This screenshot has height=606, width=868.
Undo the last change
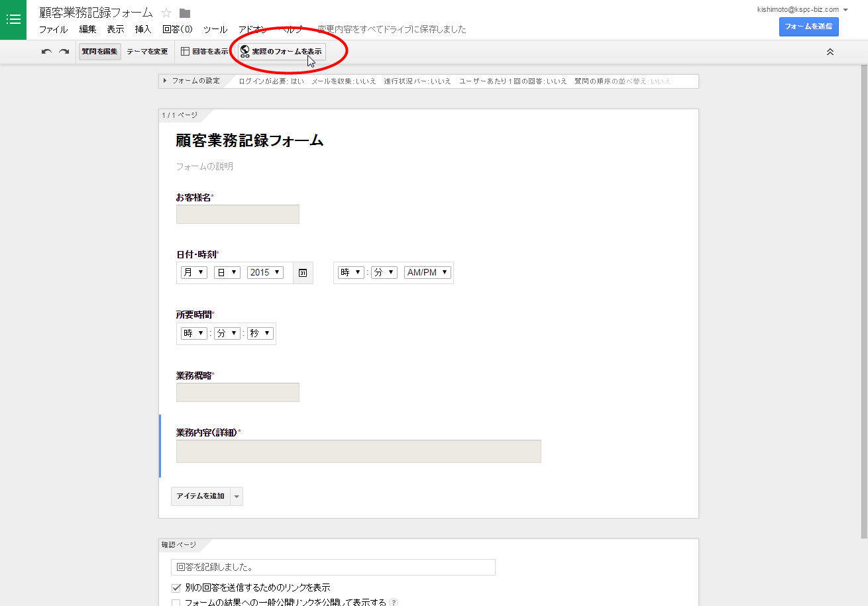(46, 52)
